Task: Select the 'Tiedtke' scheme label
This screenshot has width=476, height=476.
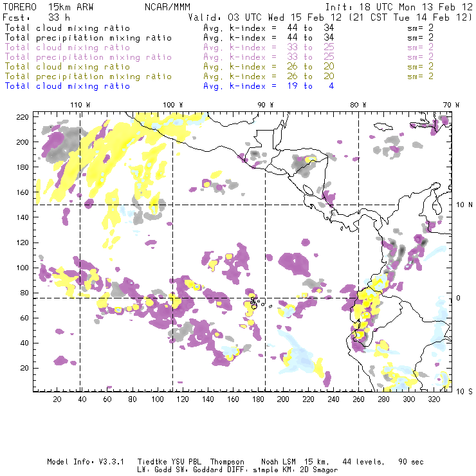Action: coord(152,462)
